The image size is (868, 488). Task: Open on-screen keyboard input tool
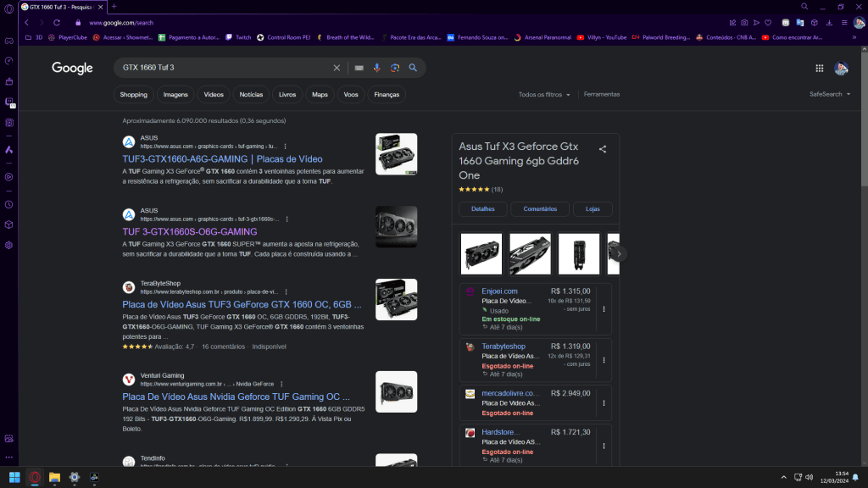[359, 68]
